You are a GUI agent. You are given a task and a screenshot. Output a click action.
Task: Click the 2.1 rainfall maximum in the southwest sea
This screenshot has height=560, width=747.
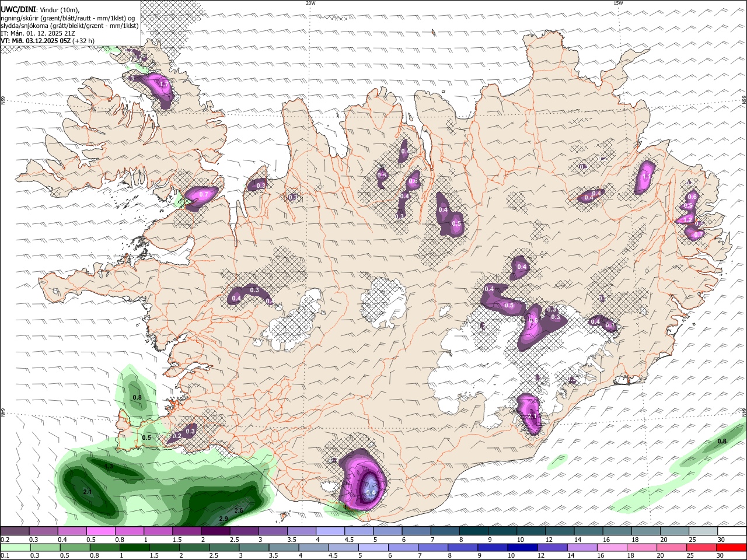[88, 492]
